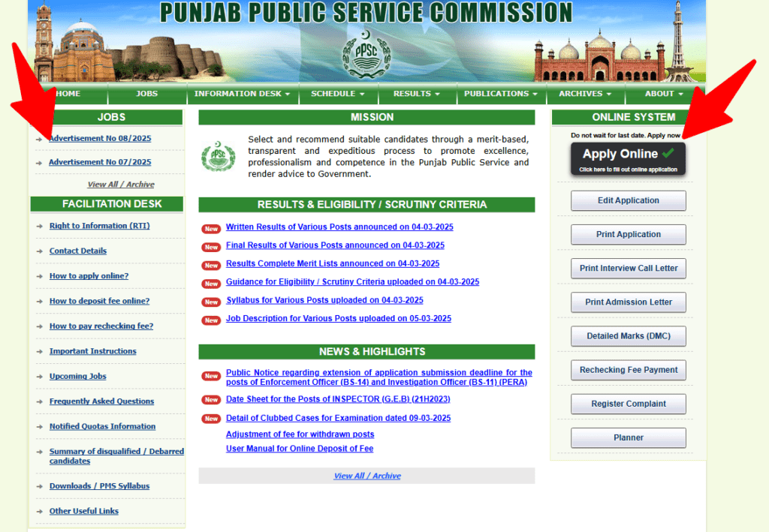Open Frequently Asked Questions link
The width and height of the screenshot is (769, 532).
[x=101, y=401]
